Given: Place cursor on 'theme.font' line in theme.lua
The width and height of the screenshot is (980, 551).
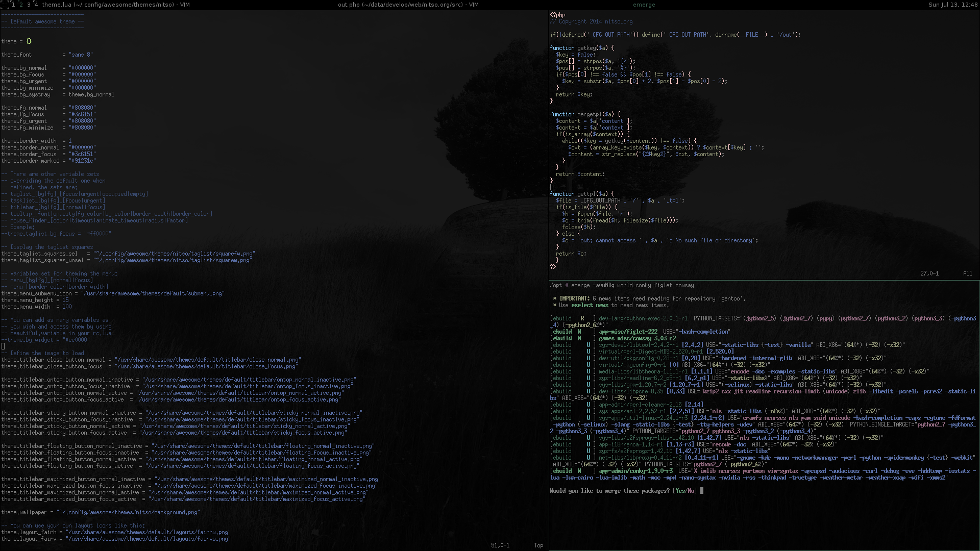Looking at the screenshot, I should (47, 55).
